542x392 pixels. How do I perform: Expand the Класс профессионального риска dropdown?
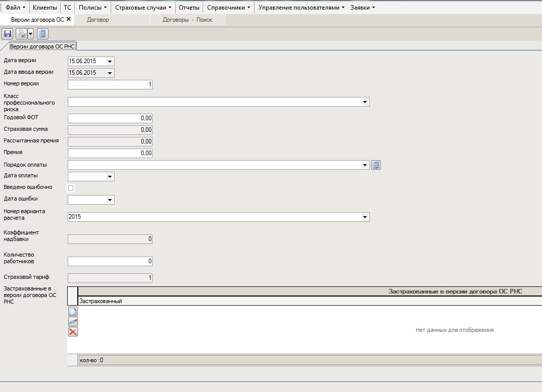click(x=365, y=102)
